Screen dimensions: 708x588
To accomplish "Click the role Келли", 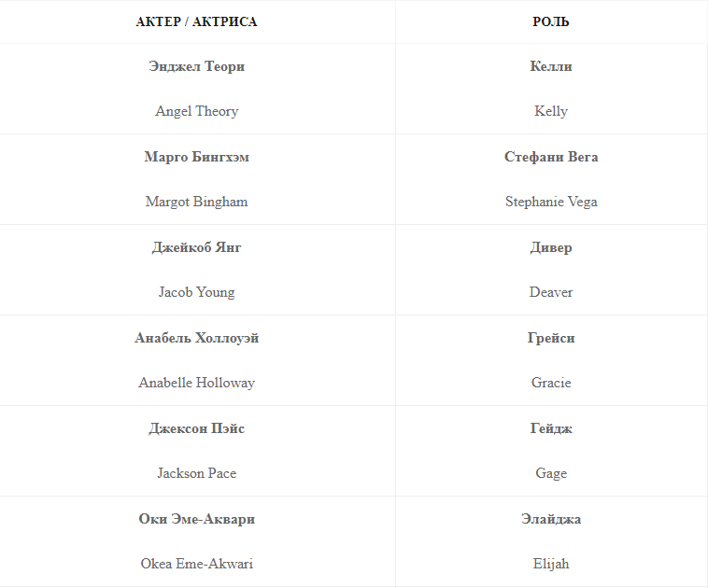I will 551,66.
